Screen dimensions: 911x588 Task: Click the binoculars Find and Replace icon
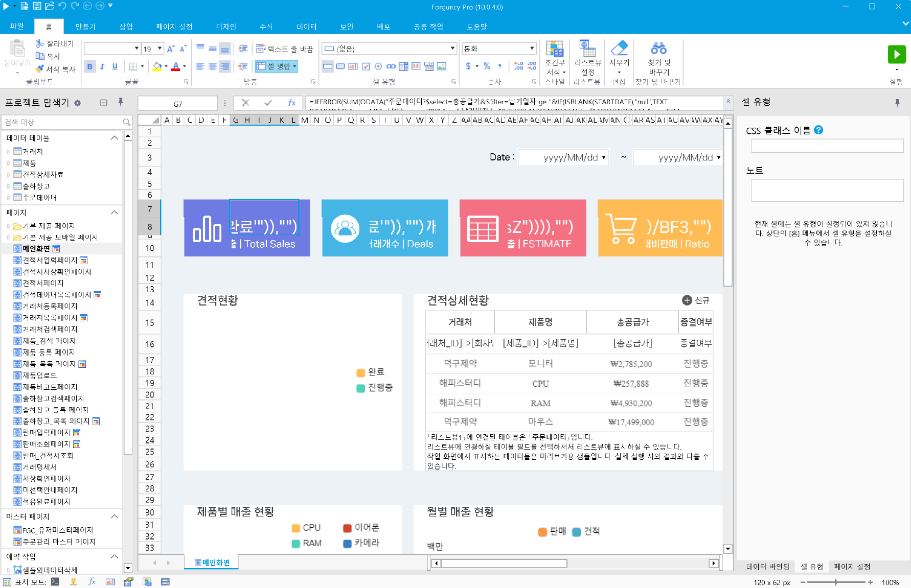(x=658, y=49)
